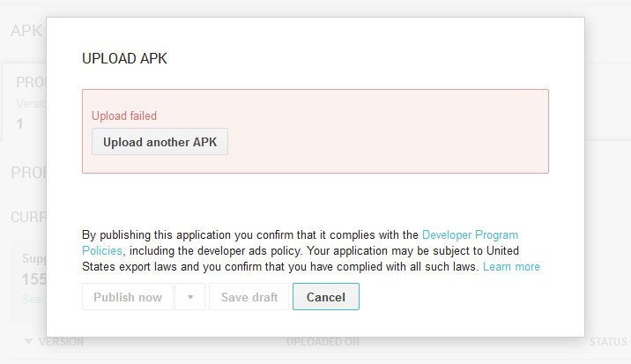Click the STATUS column header

click(608, 342)
